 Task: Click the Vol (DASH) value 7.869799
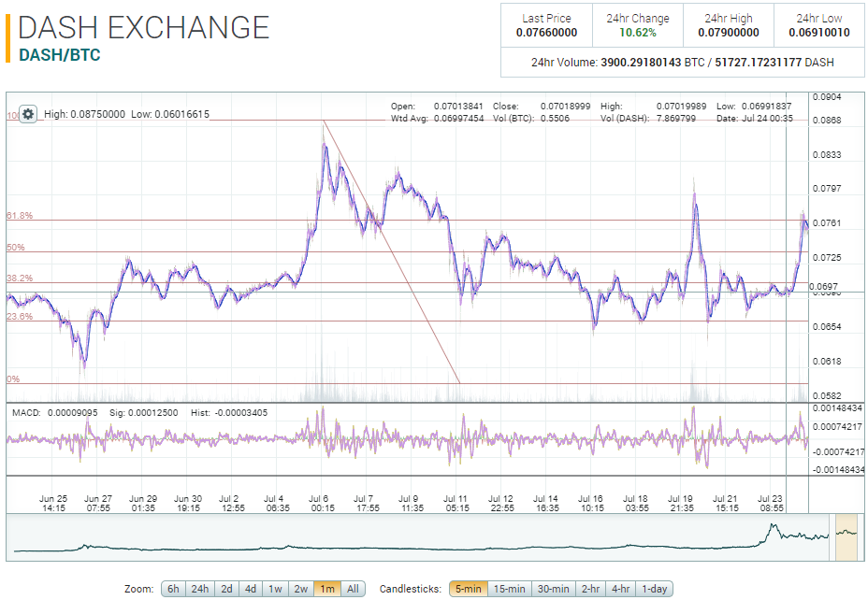tap(675, 119)
